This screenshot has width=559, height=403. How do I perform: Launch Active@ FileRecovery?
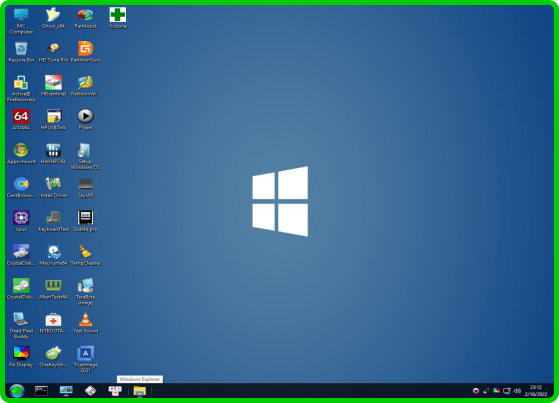(x=21, y=88)
